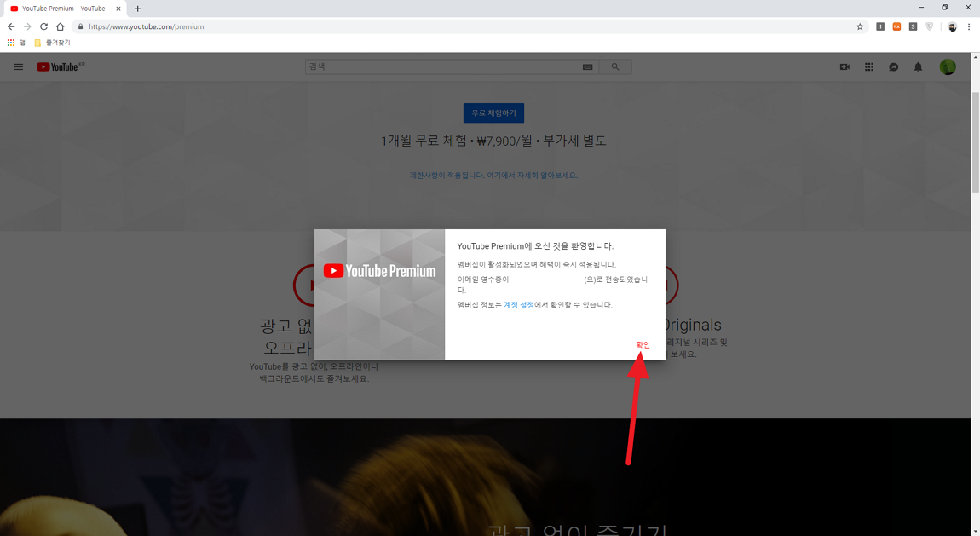Click the scrollbar up arrow

(975, 57)
